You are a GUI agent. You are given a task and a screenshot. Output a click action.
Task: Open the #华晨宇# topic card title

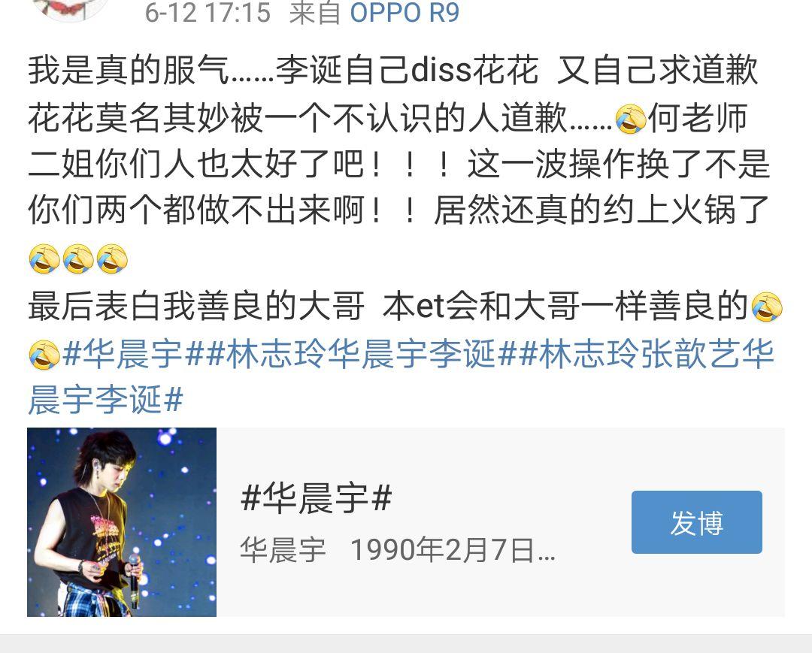pyautogui.click(x=317, y=498)
